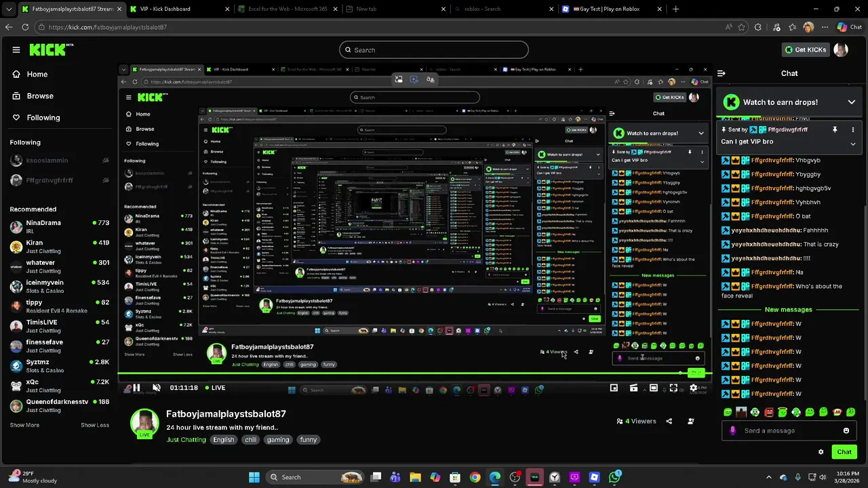Pause the live stream video

click(136, 388)
